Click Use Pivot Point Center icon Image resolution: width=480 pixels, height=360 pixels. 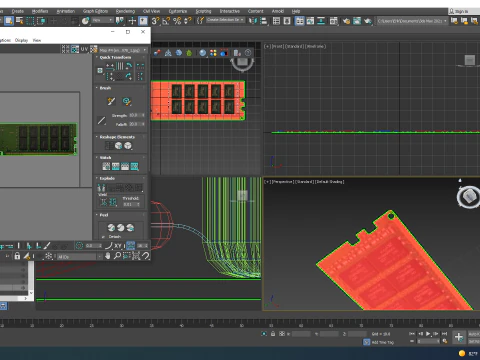coord(120,21)
